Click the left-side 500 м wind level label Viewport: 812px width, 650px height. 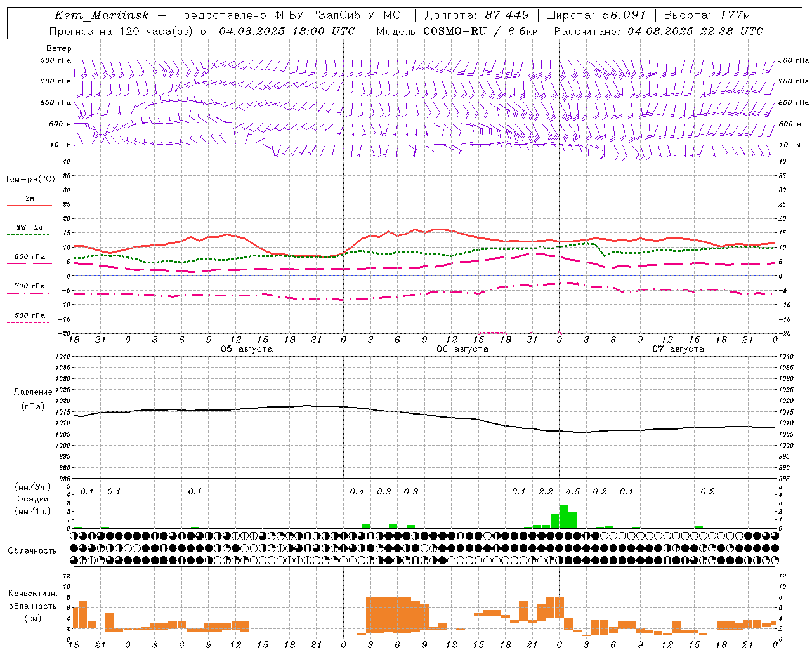tap(60, 124)
